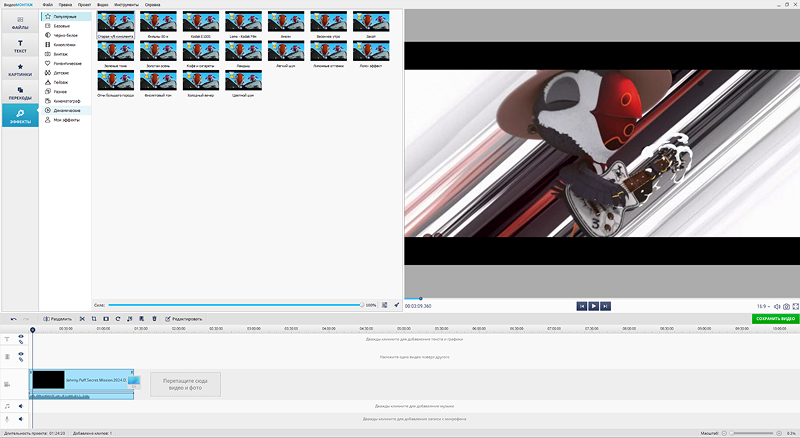Take a snapshot with the camera icon

pos(786,306)
